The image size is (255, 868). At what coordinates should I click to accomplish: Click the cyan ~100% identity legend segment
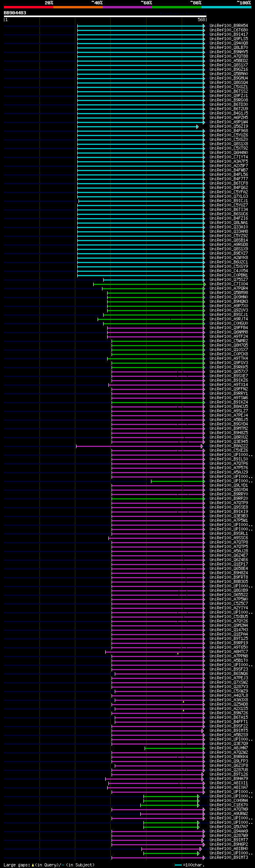point(226,7)
